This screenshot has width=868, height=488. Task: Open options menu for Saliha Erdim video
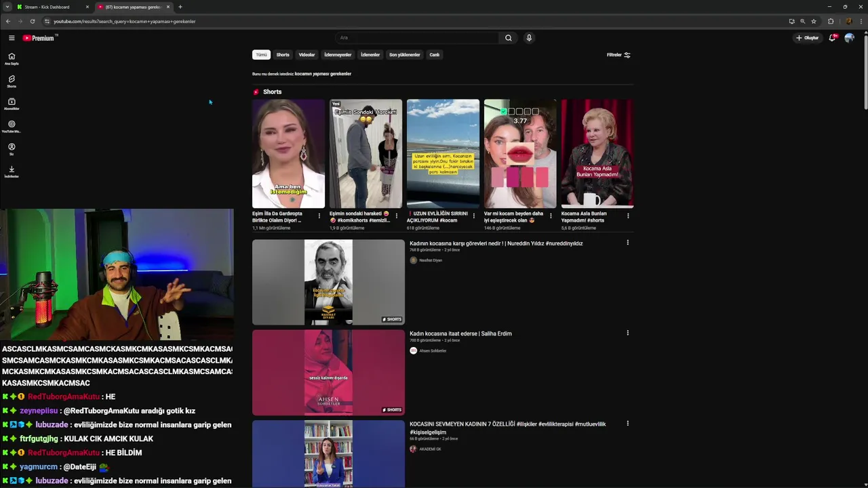[627, 333]
